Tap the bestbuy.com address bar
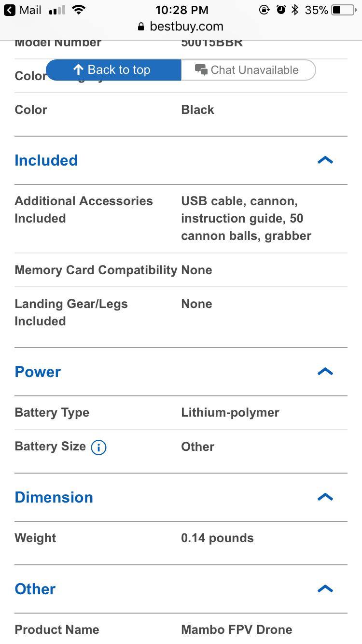Screen dimensions: 362x644 click(186, 27)
